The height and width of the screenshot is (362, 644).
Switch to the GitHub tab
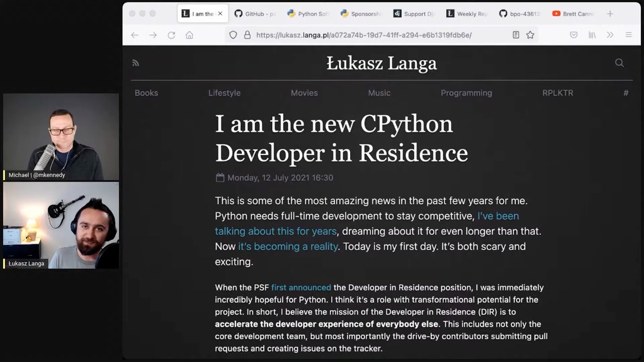click(x=255, y=14)
